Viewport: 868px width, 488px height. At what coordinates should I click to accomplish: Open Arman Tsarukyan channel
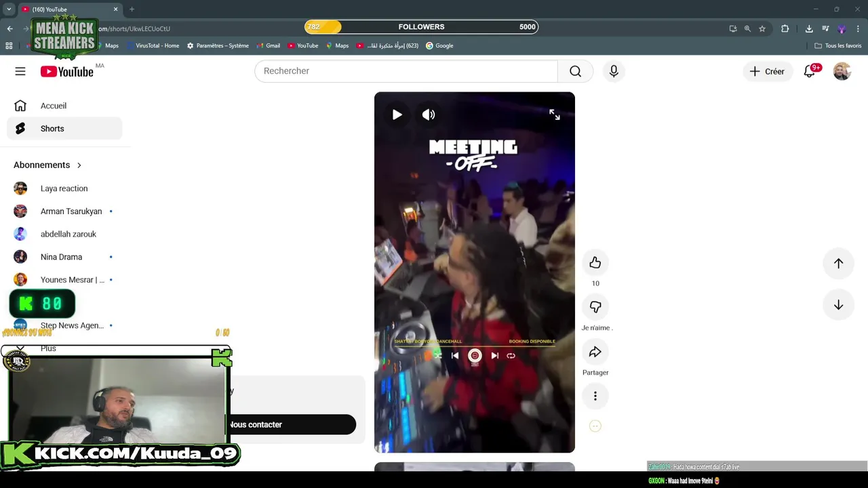[x=64, y=211]
